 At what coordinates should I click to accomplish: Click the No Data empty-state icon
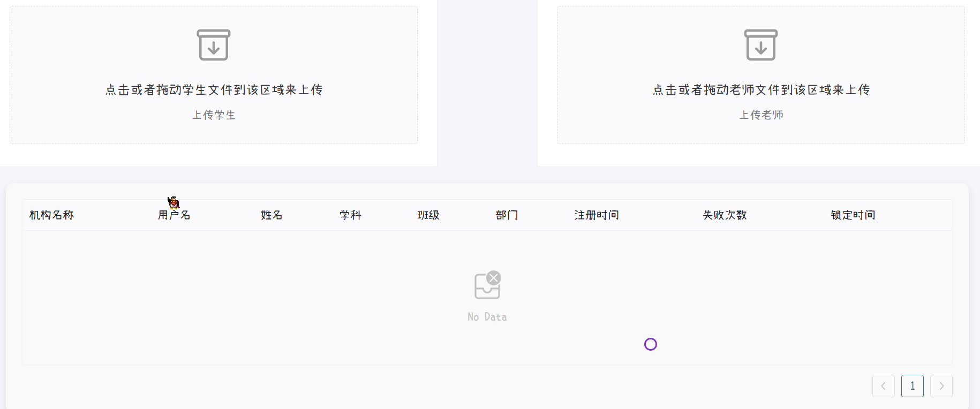point(487,285)
